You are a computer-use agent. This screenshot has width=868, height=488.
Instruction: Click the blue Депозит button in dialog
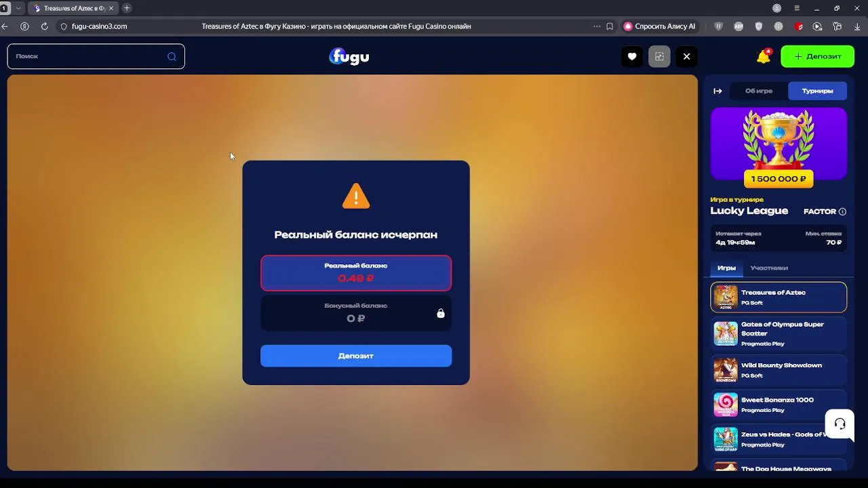pos(356,356)
